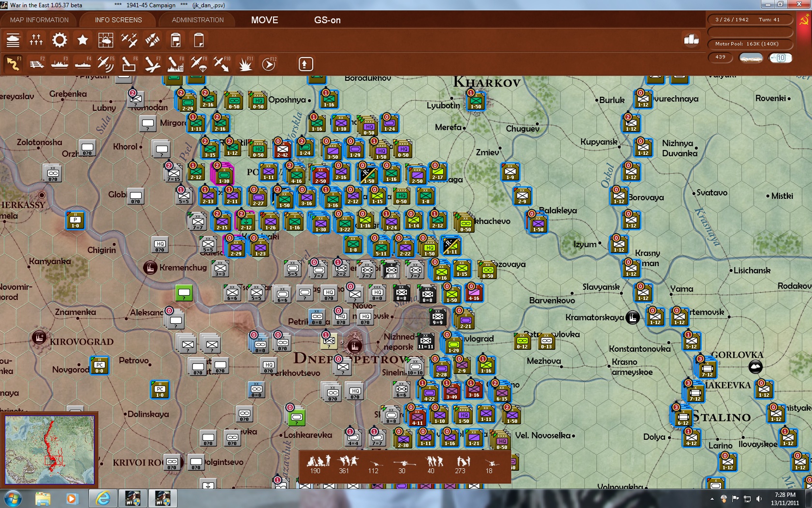Click the Kirovograd city factory icon
The width and height of the screenshot is (812, 508).
(x=39, y=337)
